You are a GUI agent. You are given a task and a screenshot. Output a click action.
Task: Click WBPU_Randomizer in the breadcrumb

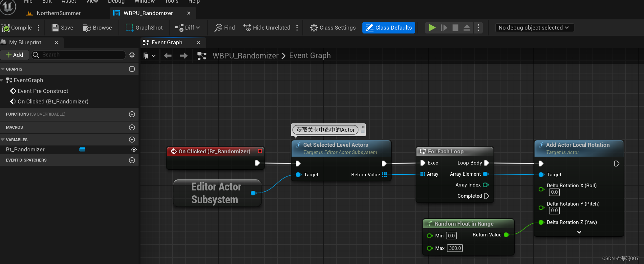[246, 56]
